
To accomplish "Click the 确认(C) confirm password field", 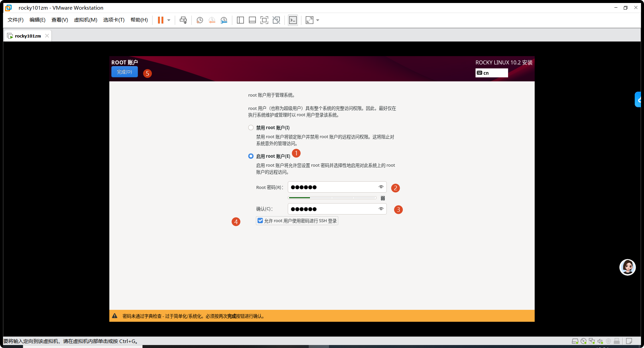I will click(x=337, y=209).
